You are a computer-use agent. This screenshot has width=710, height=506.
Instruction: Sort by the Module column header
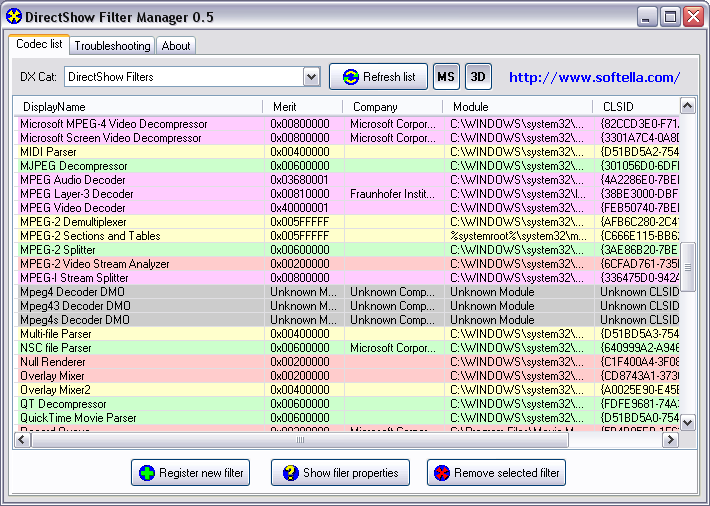click(x=518, y=107)
